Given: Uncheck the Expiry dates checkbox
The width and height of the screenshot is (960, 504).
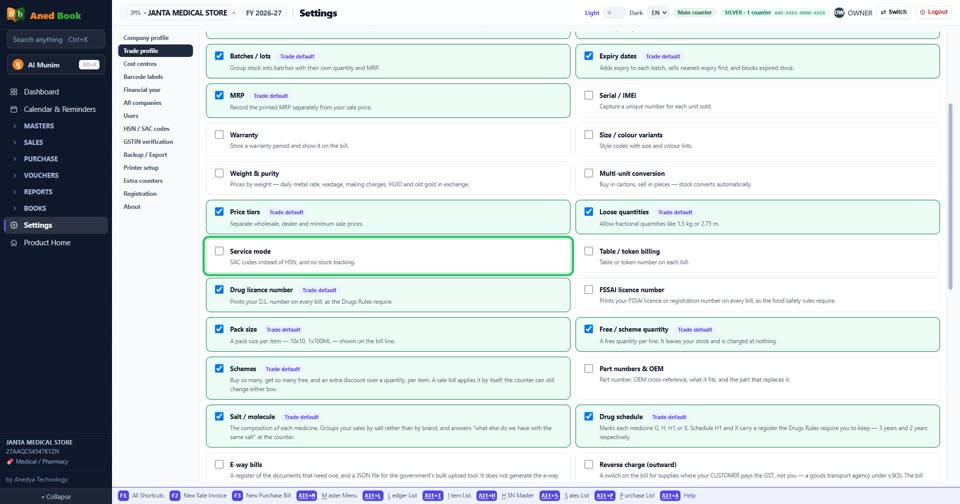Looking at the screenshot, I should pyautogui.click(x=588, y=56).
